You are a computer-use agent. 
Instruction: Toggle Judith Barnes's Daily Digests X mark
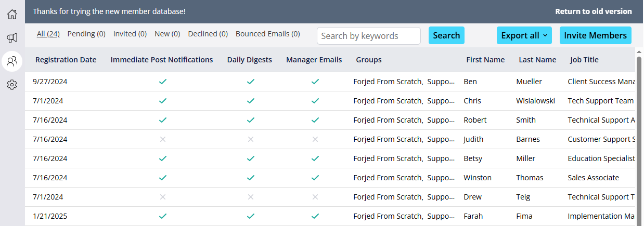click(251, 139)
